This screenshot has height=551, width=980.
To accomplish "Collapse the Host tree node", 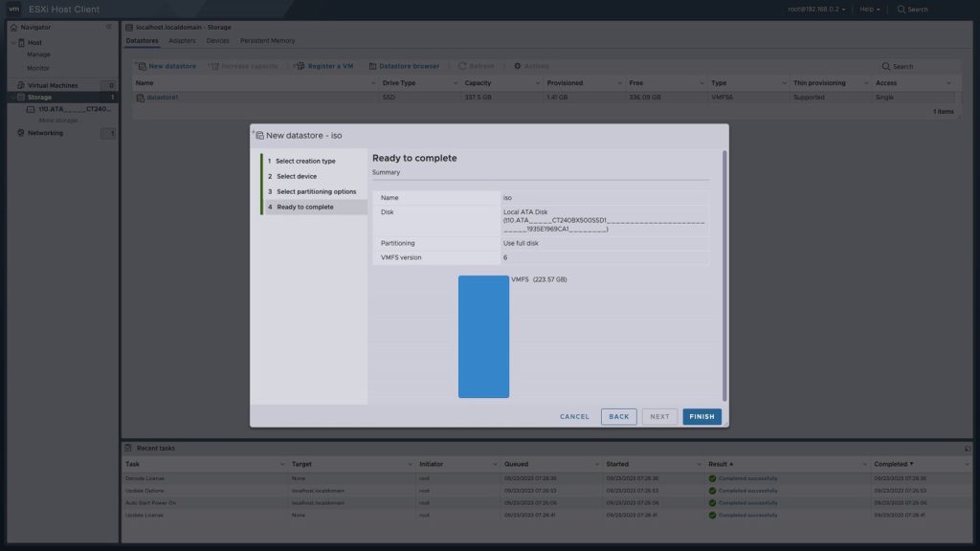I will (13, 42).
